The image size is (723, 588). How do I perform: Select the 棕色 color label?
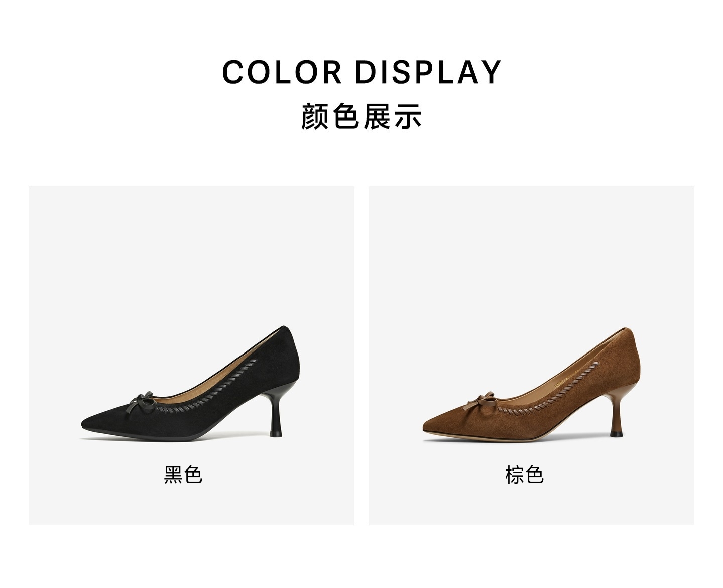tap(524, 474)
